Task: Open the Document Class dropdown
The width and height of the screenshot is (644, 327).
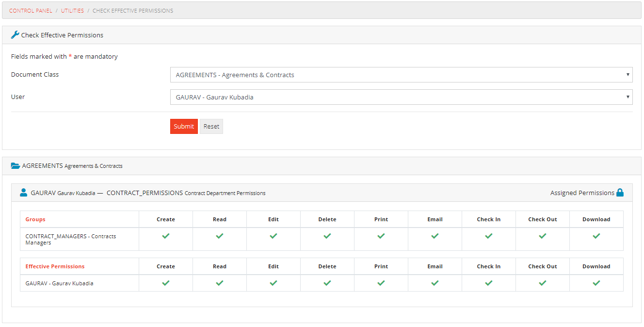Action: 401,75
